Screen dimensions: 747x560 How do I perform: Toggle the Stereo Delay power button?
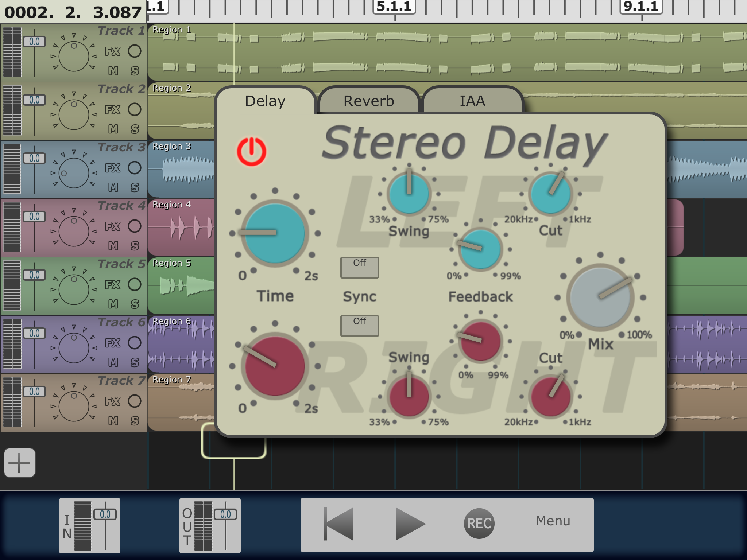pyautogui.click(x=251, y=151)
